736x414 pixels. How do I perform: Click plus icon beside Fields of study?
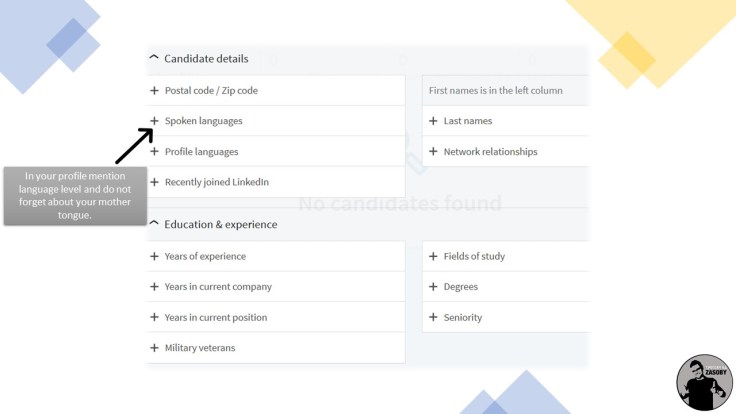click(x=433, y=256)
